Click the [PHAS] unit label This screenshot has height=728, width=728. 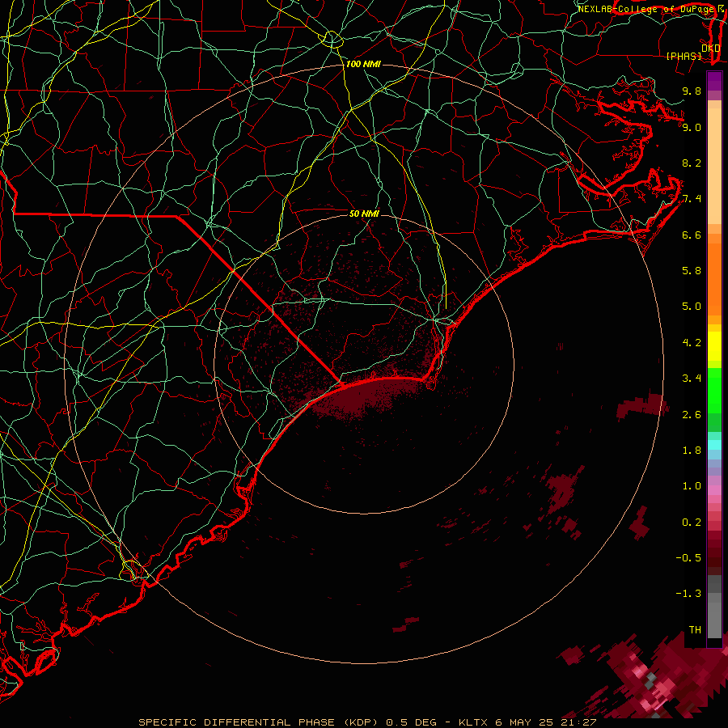click(684, 57)
